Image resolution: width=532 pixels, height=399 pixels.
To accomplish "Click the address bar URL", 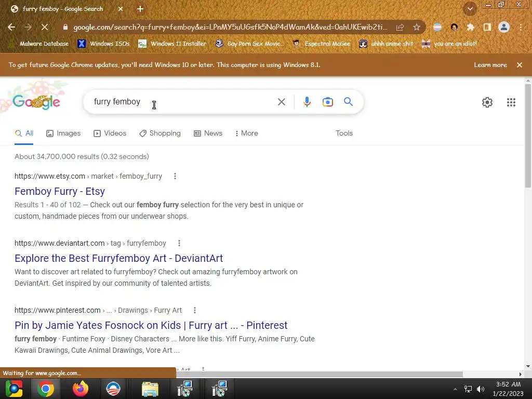I will pyautogui.click(x=230, y=27).
